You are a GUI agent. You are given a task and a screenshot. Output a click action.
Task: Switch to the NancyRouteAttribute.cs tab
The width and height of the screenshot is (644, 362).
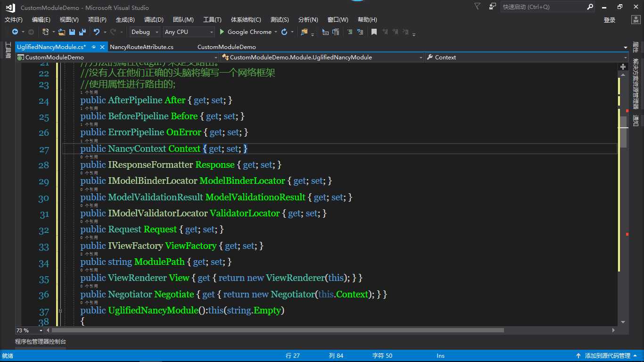(x=141, y=47)
